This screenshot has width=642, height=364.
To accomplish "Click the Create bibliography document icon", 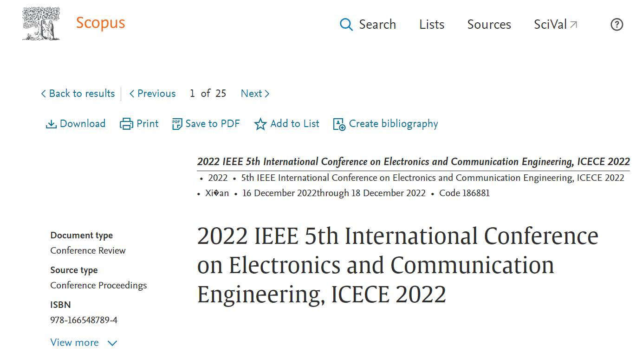I will pyautogui.click(x=339, y=124).
